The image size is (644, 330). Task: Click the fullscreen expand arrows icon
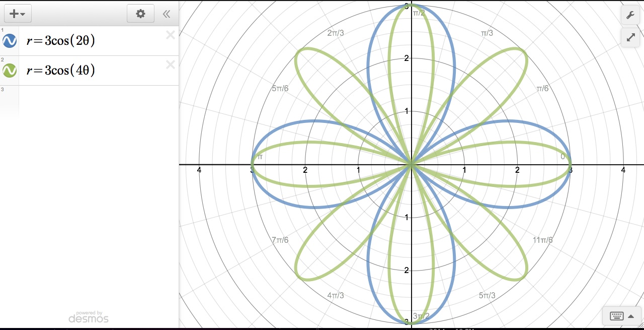[x=630, y=37]
